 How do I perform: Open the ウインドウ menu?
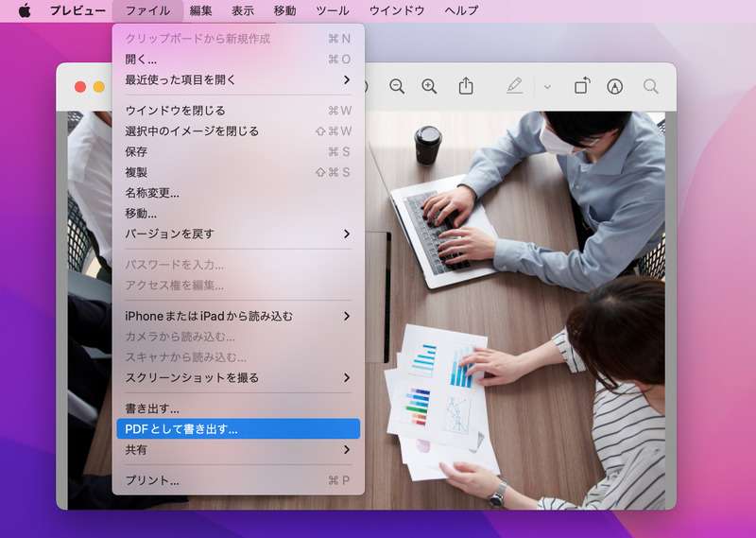pos(397,10)
